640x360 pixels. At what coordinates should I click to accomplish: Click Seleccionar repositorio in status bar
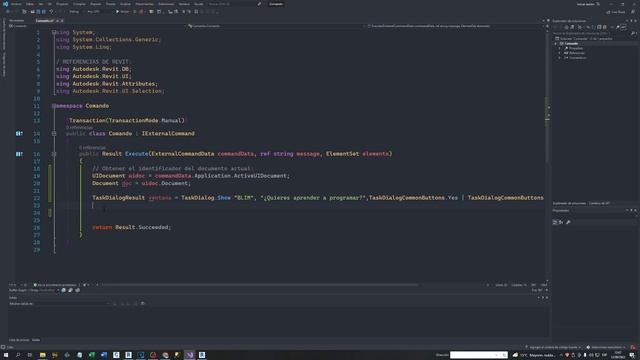click(606, 347)
